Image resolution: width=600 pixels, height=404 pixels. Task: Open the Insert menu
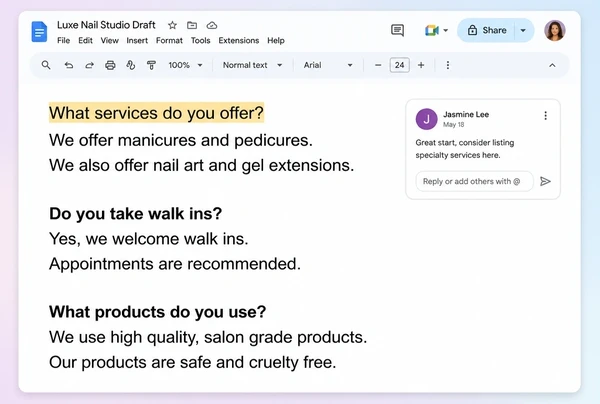point(137,41)
